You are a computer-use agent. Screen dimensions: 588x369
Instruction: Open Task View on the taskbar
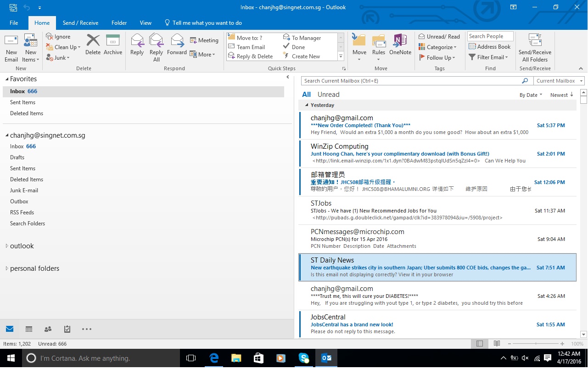tap(191, 358)
